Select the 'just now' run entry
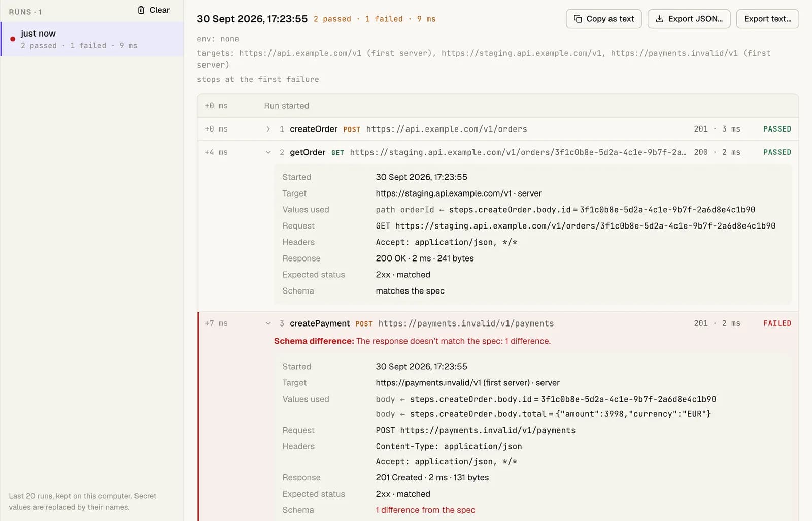 coord(92,39)
